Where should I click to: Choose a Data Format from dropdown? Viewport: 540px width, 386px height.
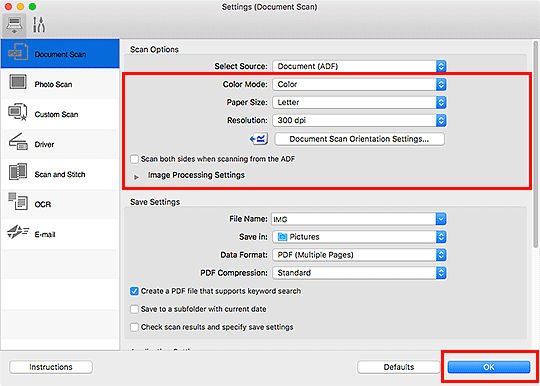359,255
